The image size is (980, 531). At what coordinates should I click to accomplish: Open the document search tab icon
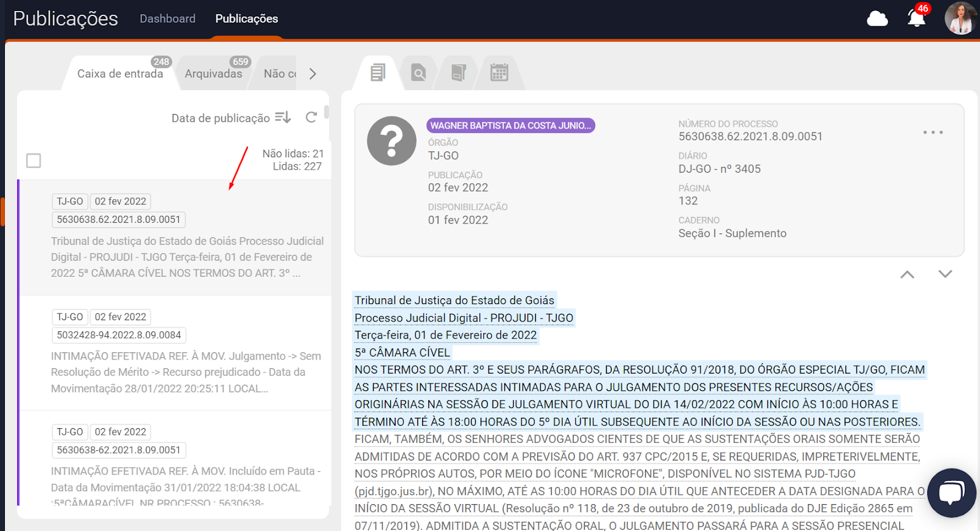click(x=418, y=73)
